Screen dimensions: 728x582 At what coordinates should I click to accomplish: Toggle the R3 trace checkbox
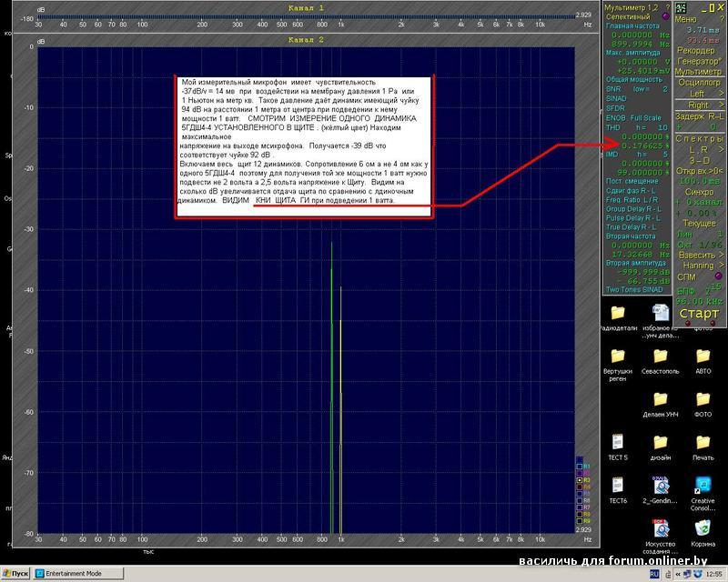click(x=578, y=479)
